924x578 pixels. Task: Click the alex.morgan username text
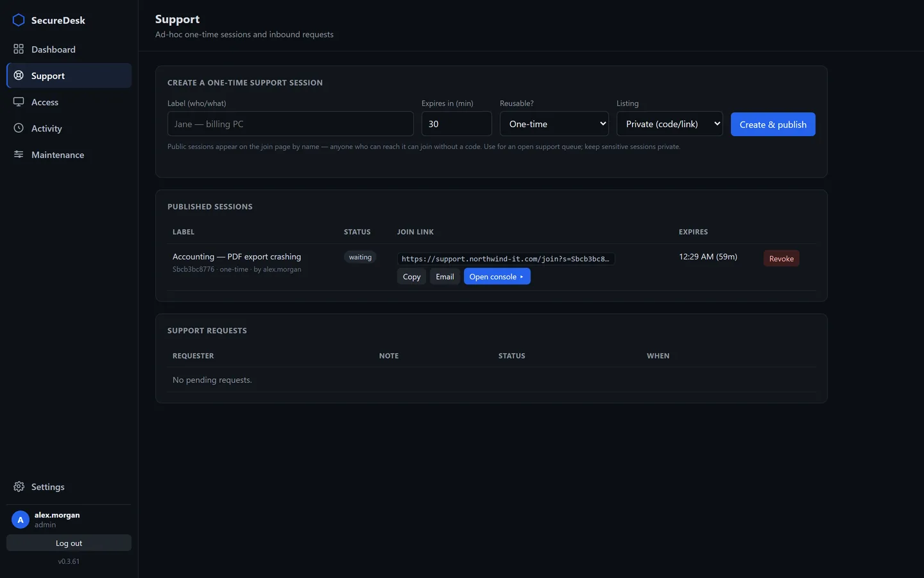tap(57, 515)
